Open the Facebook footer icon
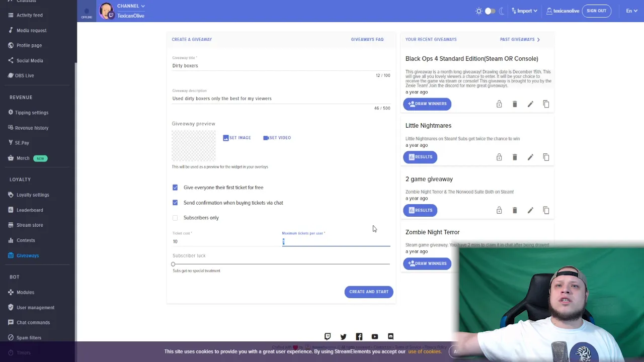Screen dimensions: 644x362 click(x=359, y=337)
